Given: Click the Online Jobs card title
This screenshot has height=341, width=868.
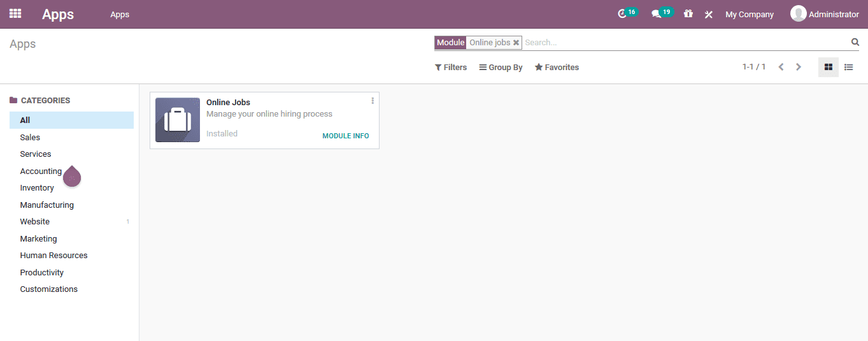Looking at the screenshot, I should coord(228,102).
